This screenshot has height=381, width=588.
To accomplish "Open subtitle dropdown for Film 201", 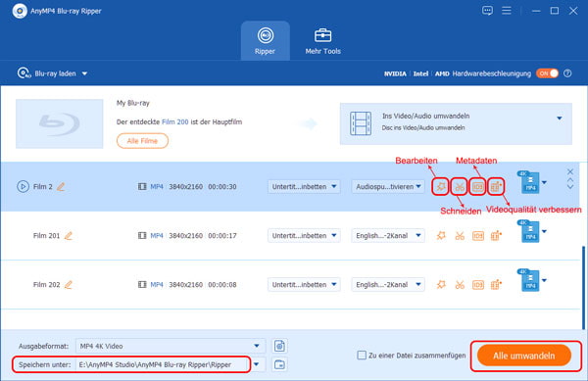I will 304,236.
